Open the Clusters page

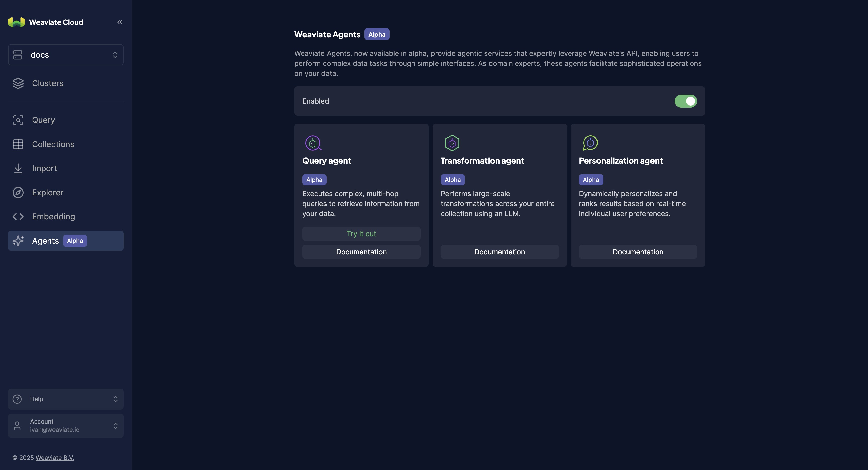(66, 83)
